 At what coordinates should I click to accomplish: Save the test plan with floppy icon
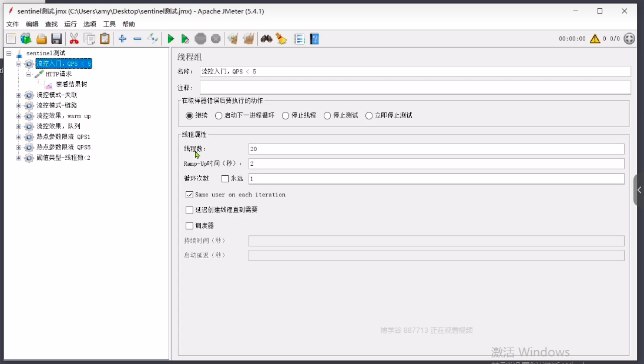point(56,39)
